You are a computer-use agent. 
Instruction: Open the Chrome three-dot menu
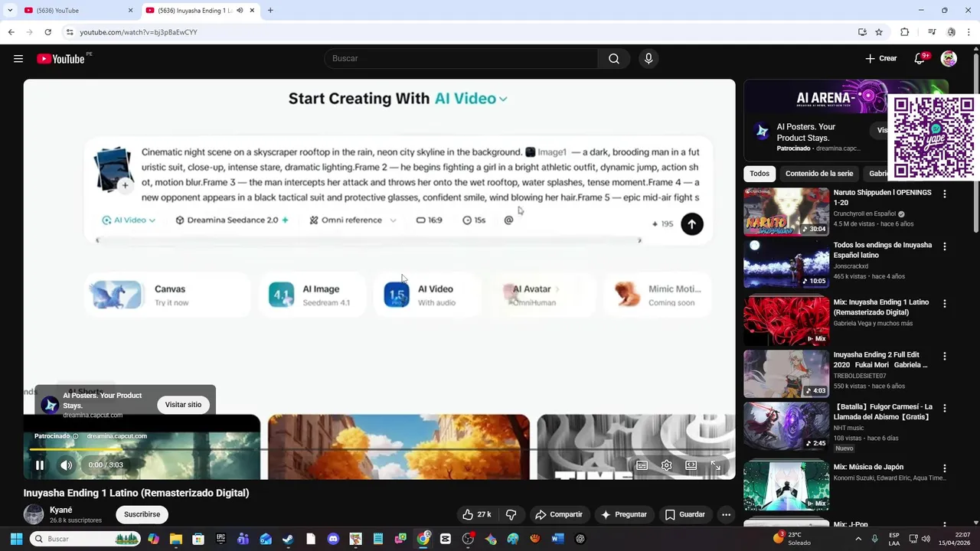click(x=969, y=32)
